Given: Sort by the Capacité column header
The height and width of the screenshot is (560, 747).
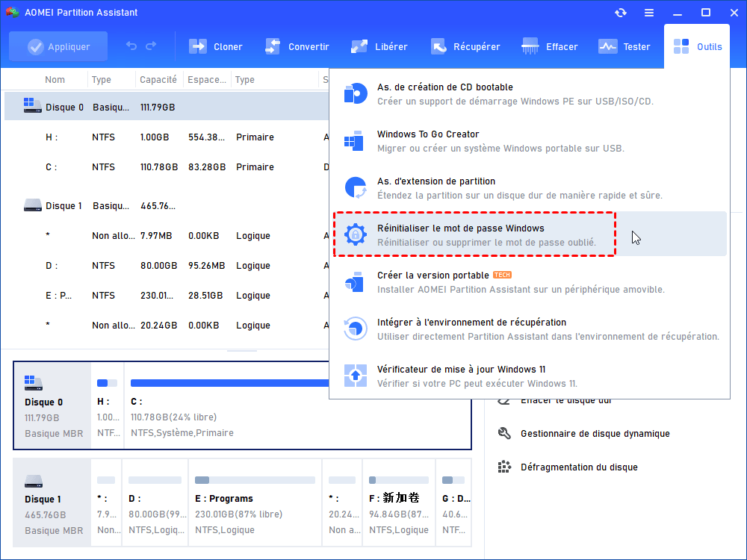Looking at the screenshot, I should (x=158, y=80).
